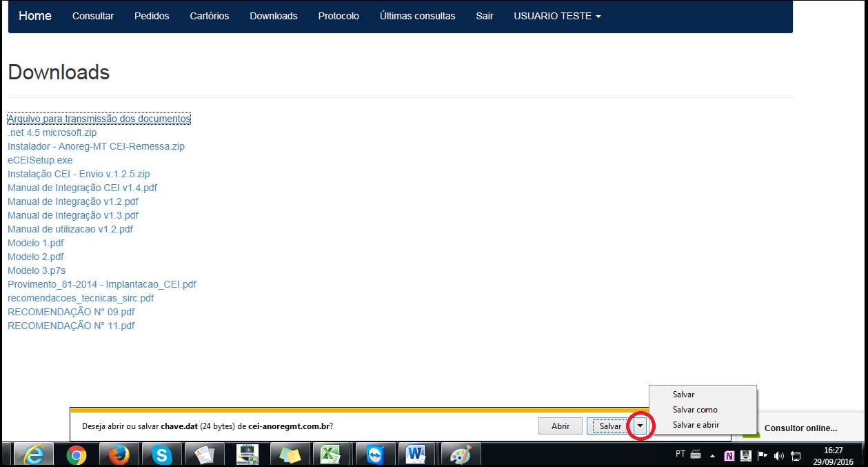Click the network connection tray icon
Screen dimensions: 868x467
pyautogui.click(x=796, y=455)
